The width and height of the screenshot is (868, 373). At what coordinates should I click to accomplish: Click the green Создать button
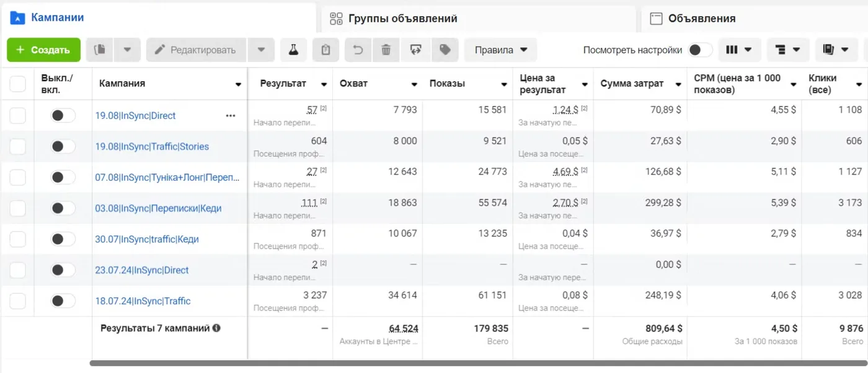tap(43, 50)
